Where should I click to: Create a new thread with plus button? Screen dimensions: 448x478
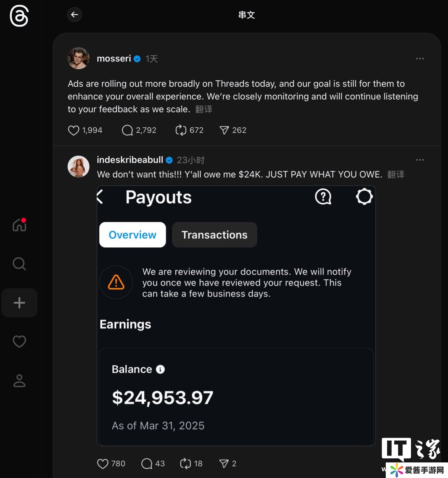[x=19, y=303]
